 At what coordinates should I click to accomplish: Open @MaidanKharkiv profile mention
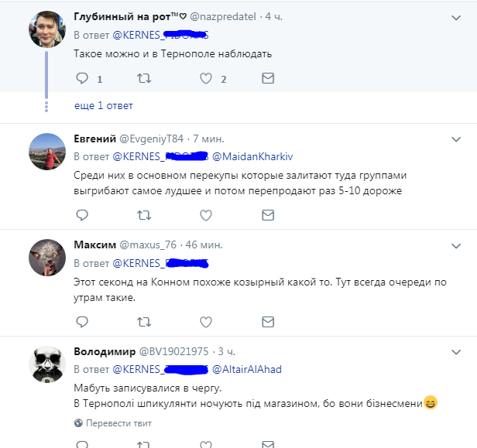pyautogui.click(x=252, y=156)
